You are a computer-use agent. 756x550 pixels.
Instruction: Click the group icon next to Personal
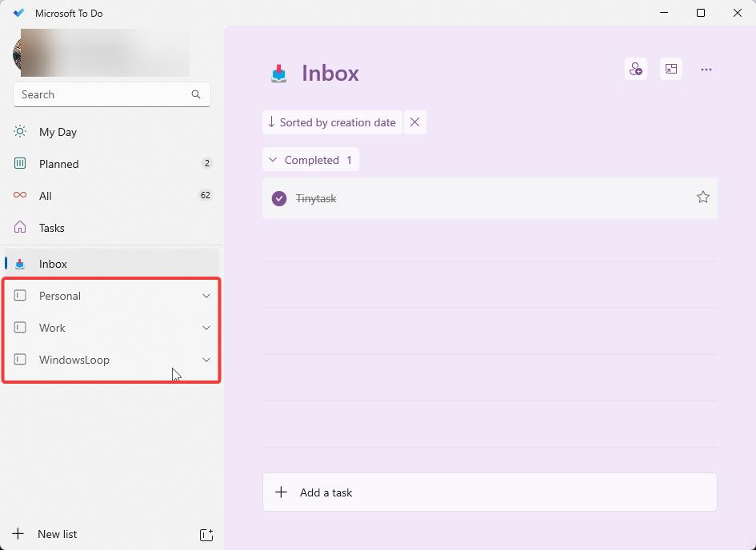(20, 295)
